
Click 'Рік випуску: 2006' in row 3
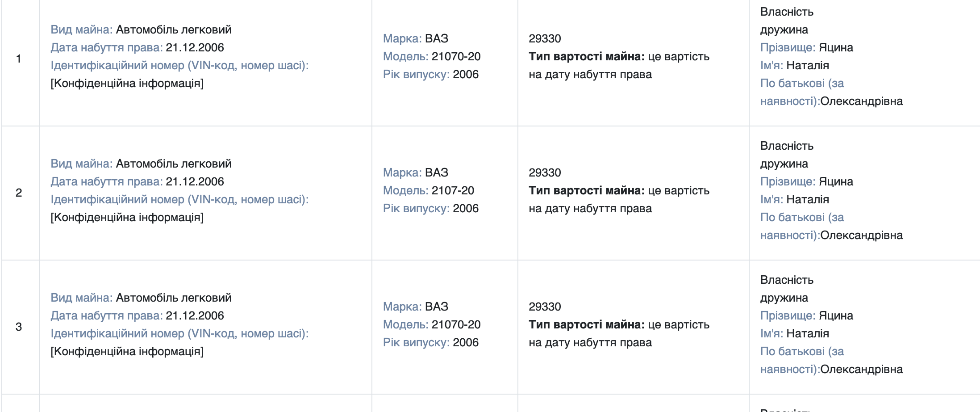click(x=431, y=342)
